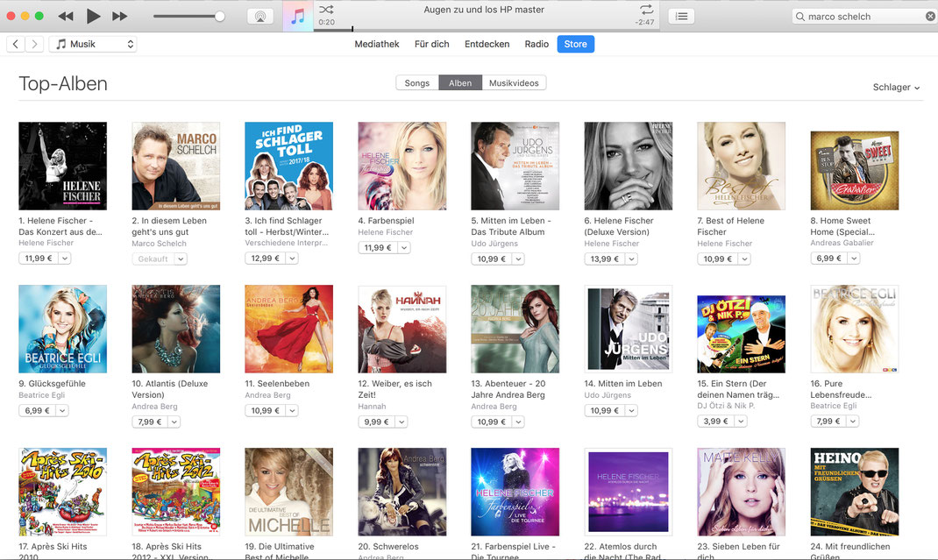Click the magnifier icon in the search field

(x=799, y=17)
